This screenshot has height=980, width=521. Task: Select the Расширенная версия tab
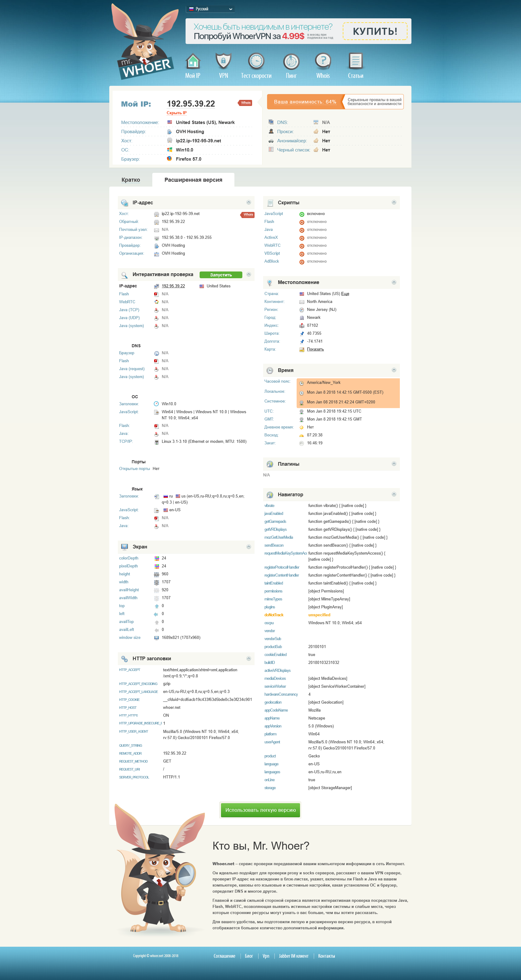pos(193,180)
